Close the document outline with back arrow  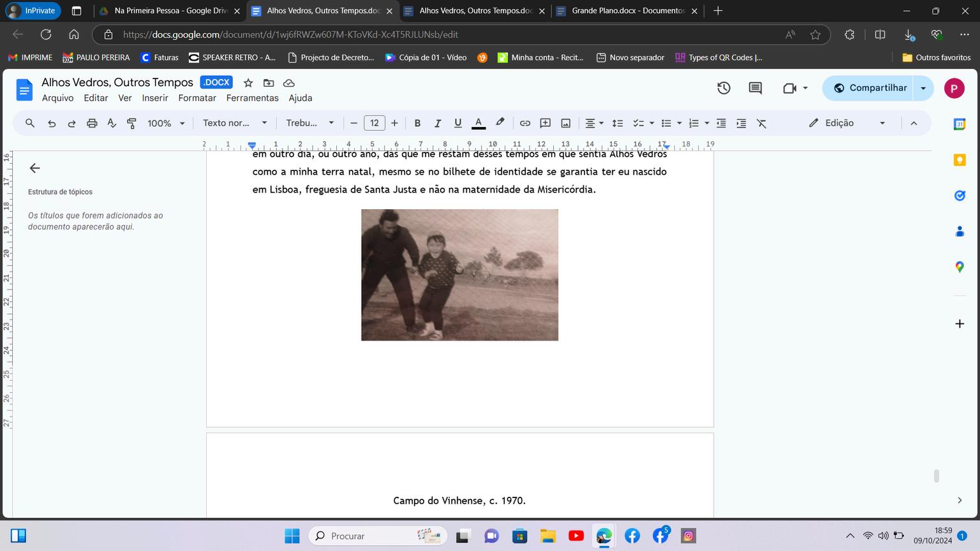pos(35,168)
